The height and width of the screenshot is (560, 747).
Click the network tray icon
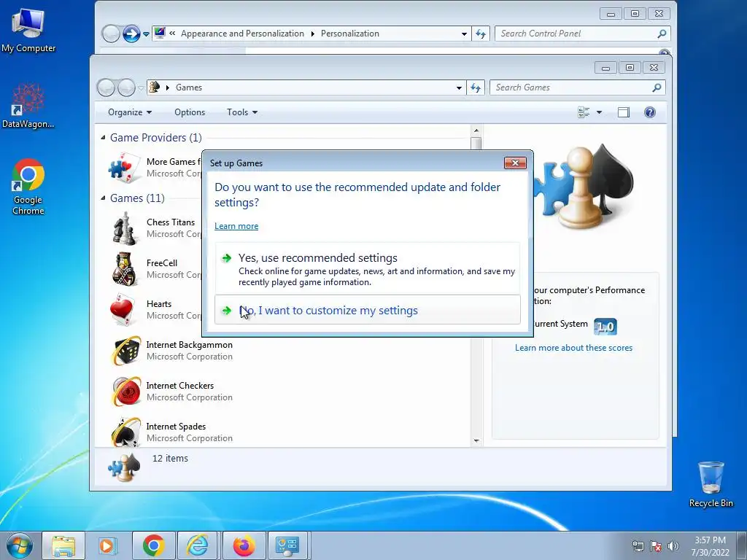pyautogui.click(x=638, y=546)
